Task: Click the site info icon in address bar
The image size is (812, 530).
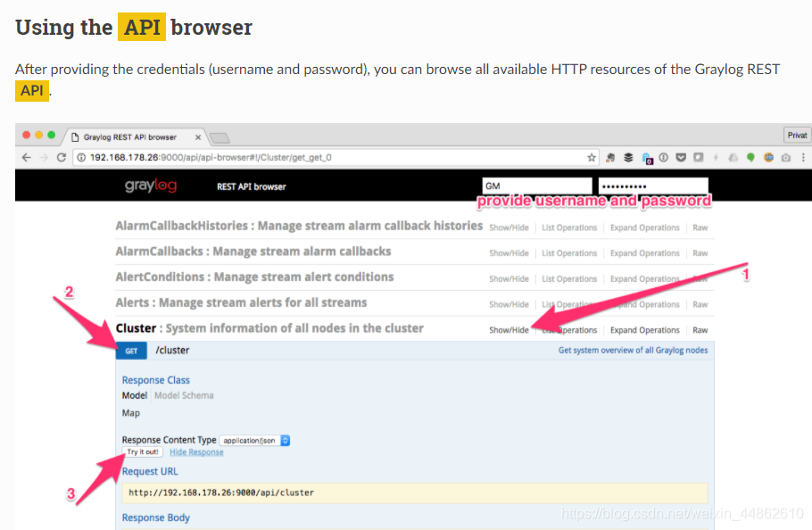Action: click(81, 157)
